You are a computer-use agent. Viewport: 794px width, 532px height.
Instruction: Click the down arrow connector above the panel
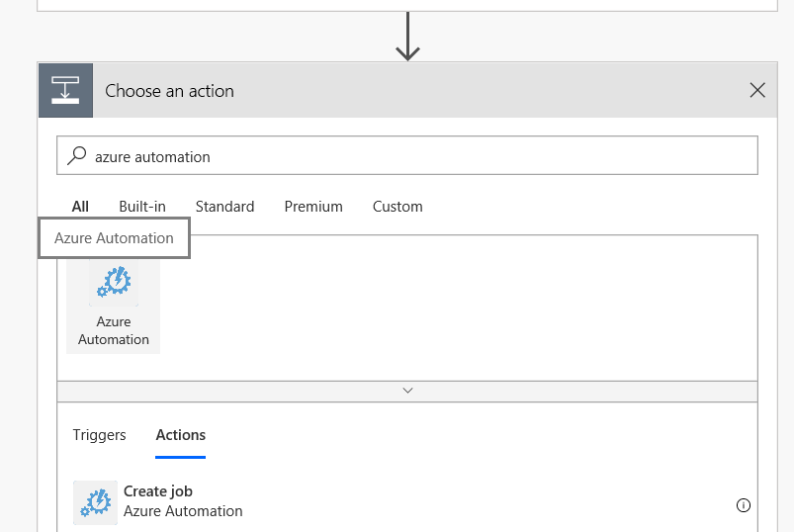coord(407,38)
